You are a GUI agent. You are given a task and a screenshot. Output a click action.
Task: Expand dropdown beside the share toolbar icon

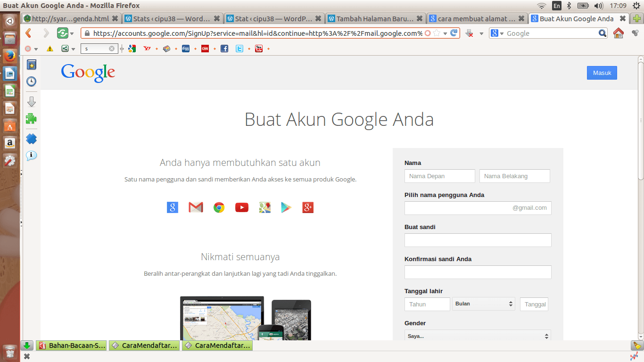point(73,49)
